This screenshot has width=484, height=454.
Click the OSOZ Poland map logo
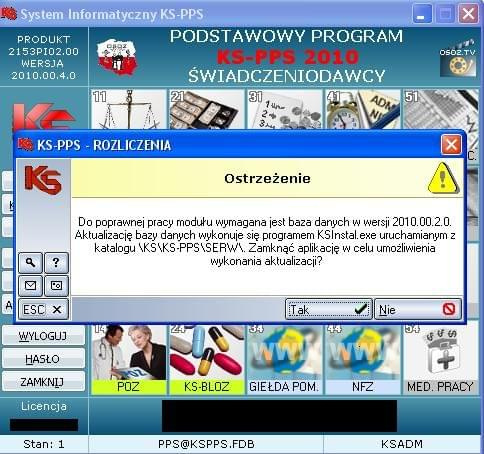pos(117,57)
